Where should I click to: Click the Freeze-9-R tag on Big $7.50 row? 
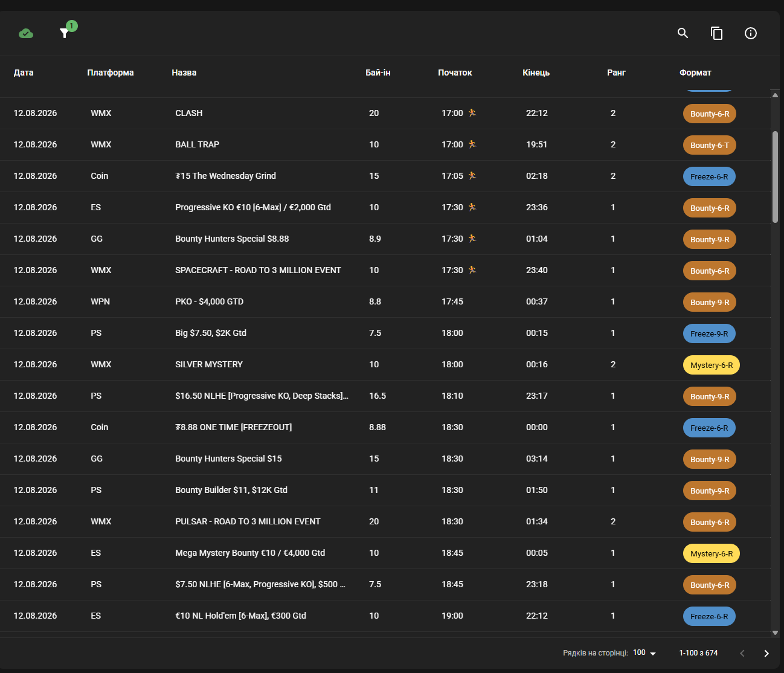pos(709,333)
